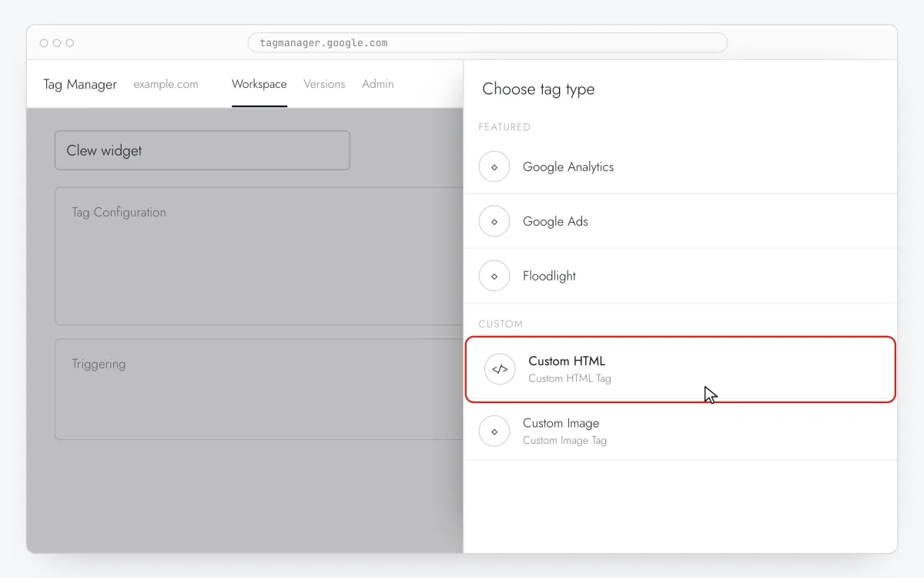Choose the Custom Image label

(561, 423)
